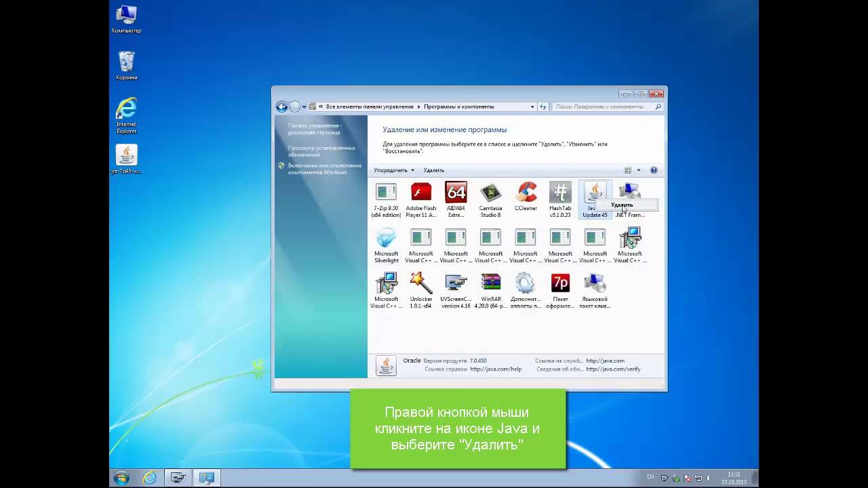Open Панель управления - домашняя страница link
This screenshot has width=868, height=488.
click(x=315, y=129)
